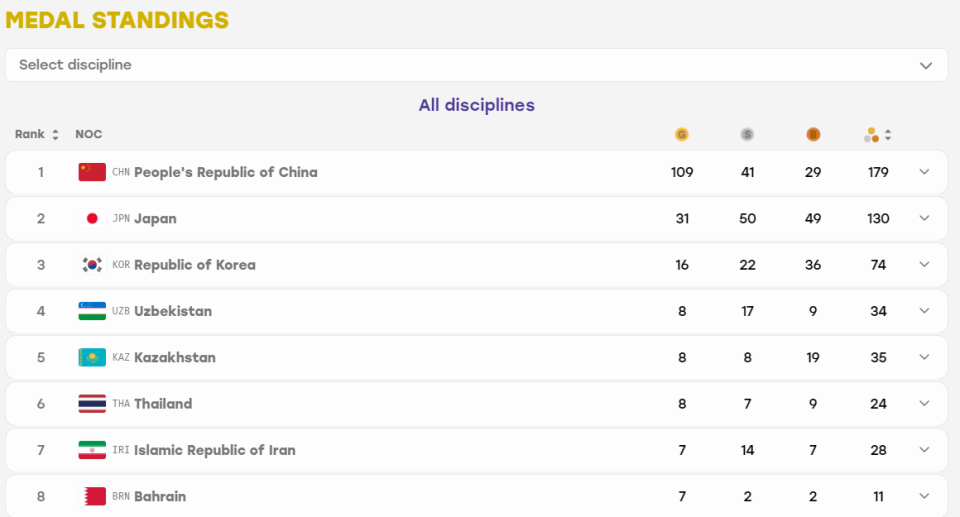960x517 pixels.
Task: Expand the Japan row details
Action: [x=924, y=218]
